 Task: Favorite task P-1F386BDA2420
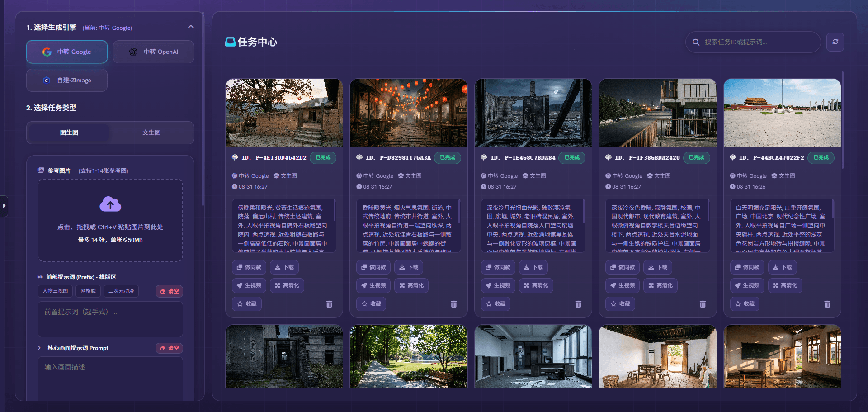pyautogui.click(x=620, y=304)
